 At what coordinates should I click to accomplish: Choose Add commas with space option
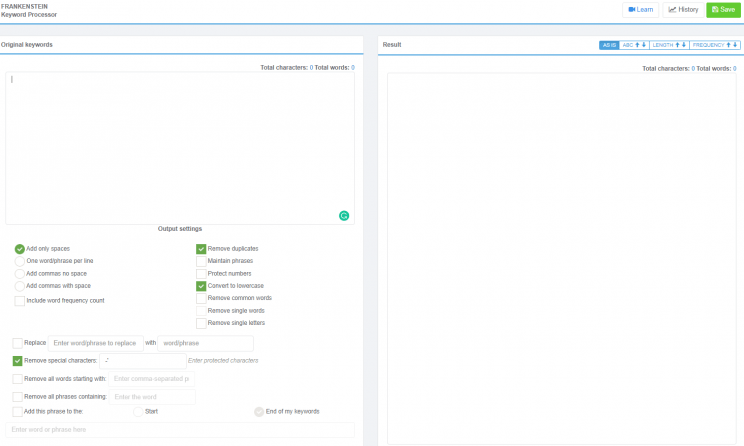[19, 286]
